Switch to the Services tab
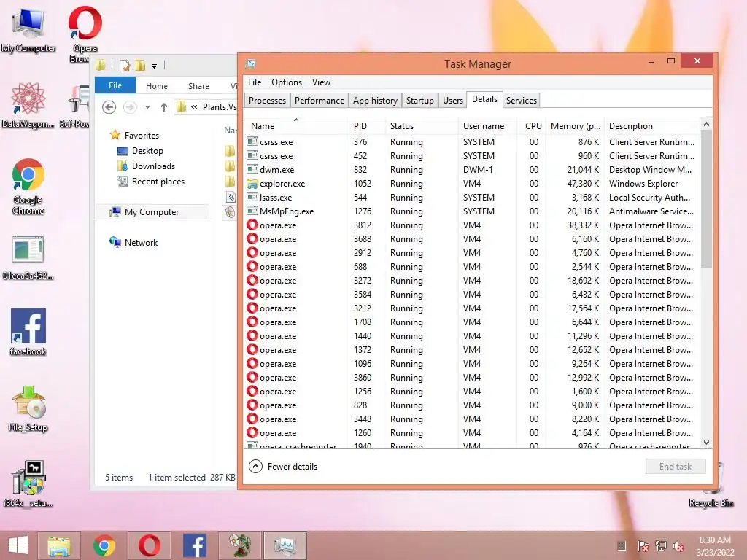The width and height of the screenshot is (747, 560). click(x=521, y=101)
